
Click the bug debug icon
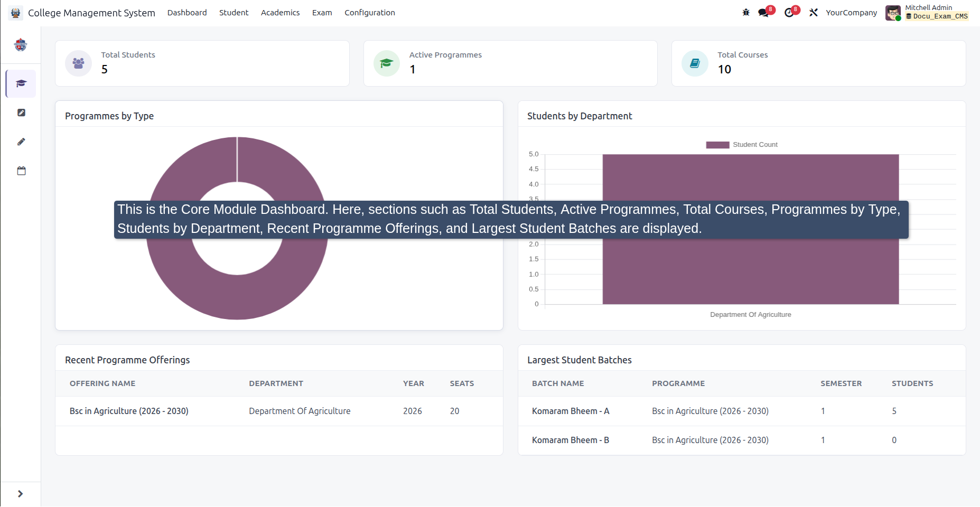pos(746,12)
